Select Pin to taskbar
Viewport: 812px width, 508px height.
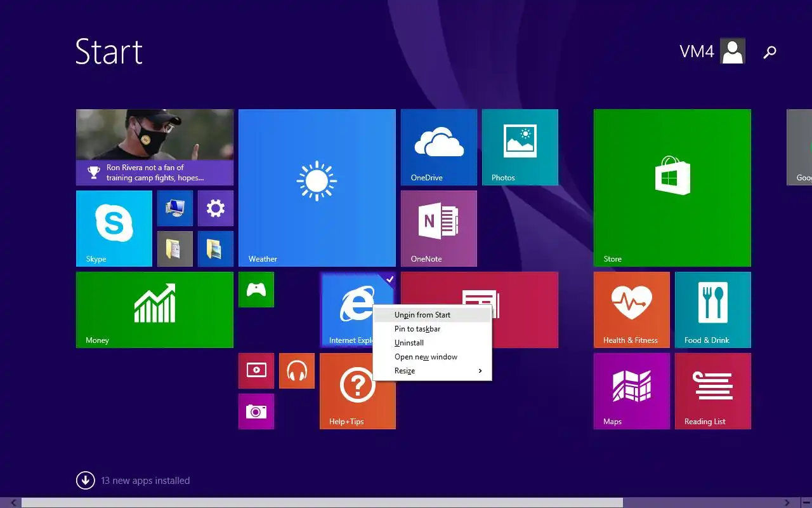432,329
